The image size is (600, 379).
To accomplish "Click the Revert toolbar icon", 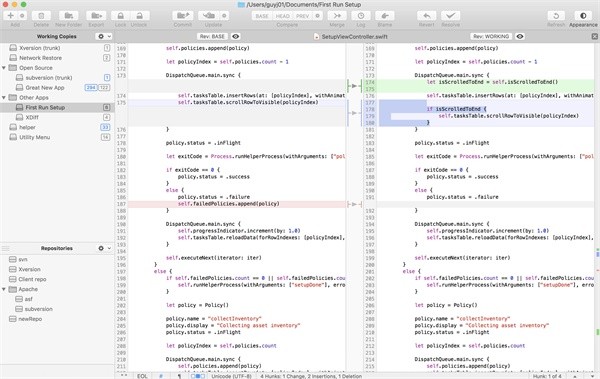I will tap(426, 16).
